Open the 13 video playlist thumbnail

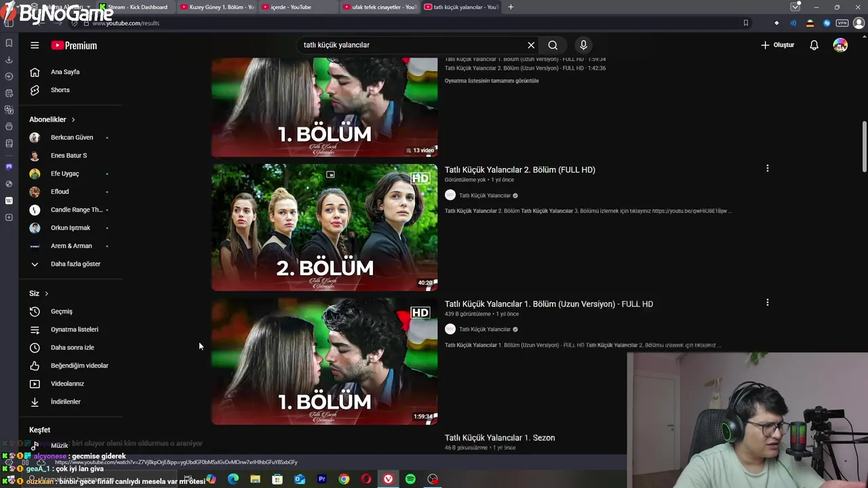[325, 107]
